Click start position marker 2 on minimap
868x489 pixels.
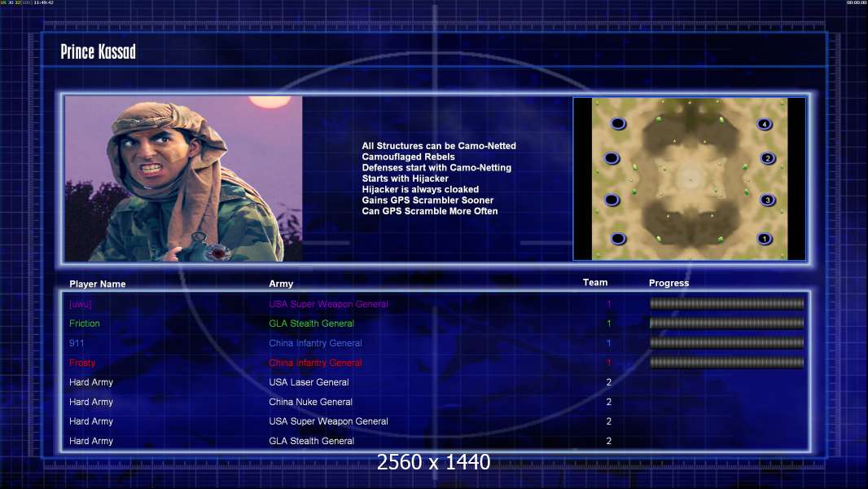(x=767, y=158)
